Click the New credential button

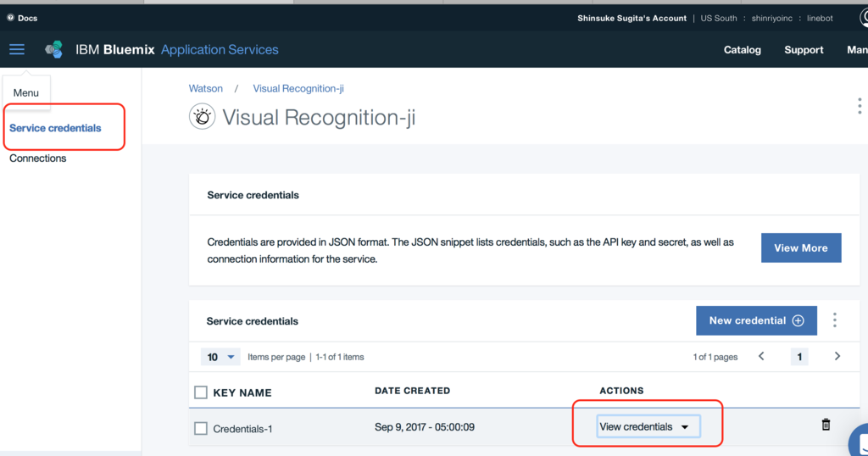[x=756, y=320]
